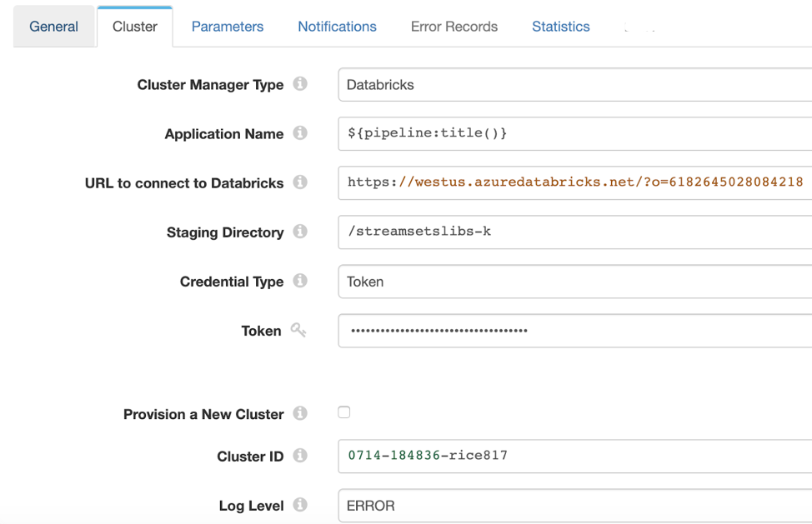Screen dimensions: 812x524
Task: Click the key icon beside Token
Action: pos(298,331)
